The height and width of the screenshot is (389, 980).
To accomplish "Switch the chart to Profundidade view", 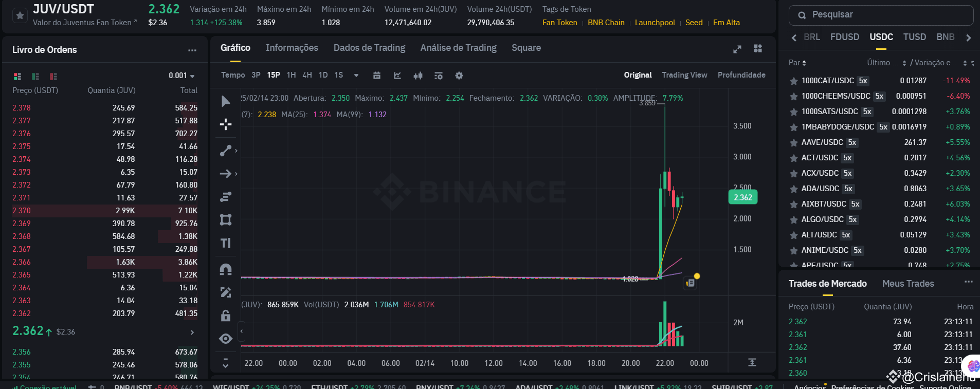I will pyautogui.click(x=741, y=75).
